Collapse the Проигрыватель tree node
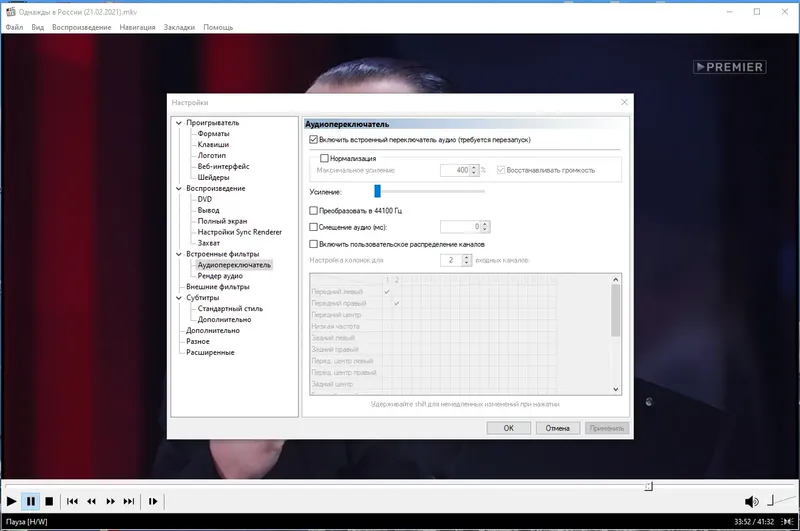The image size is (800, 531). 179,123
